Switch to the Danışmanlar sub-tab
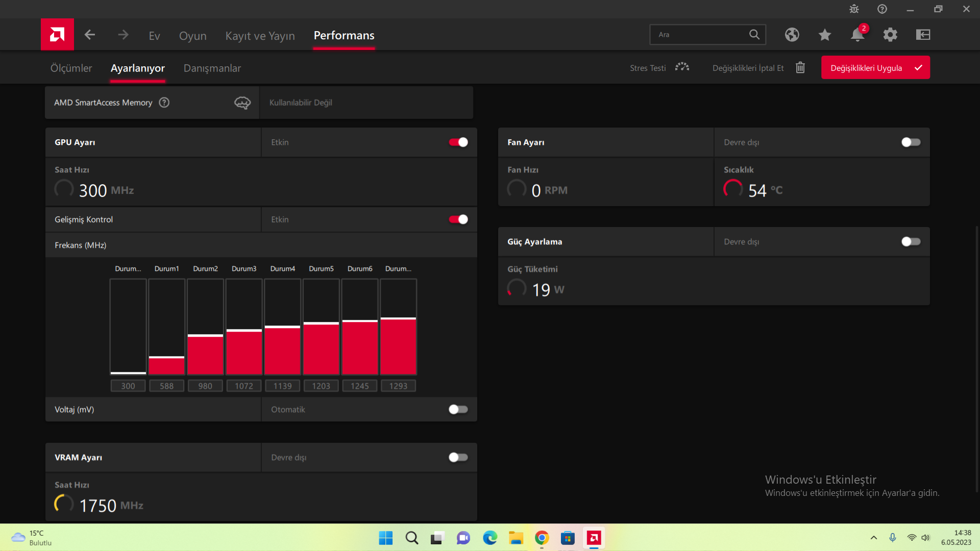 point(212,68)
